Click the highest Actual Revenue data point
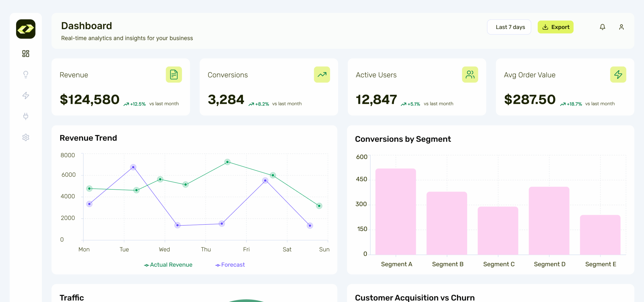This screenshot has width=644, height=302. click(227, 162)
